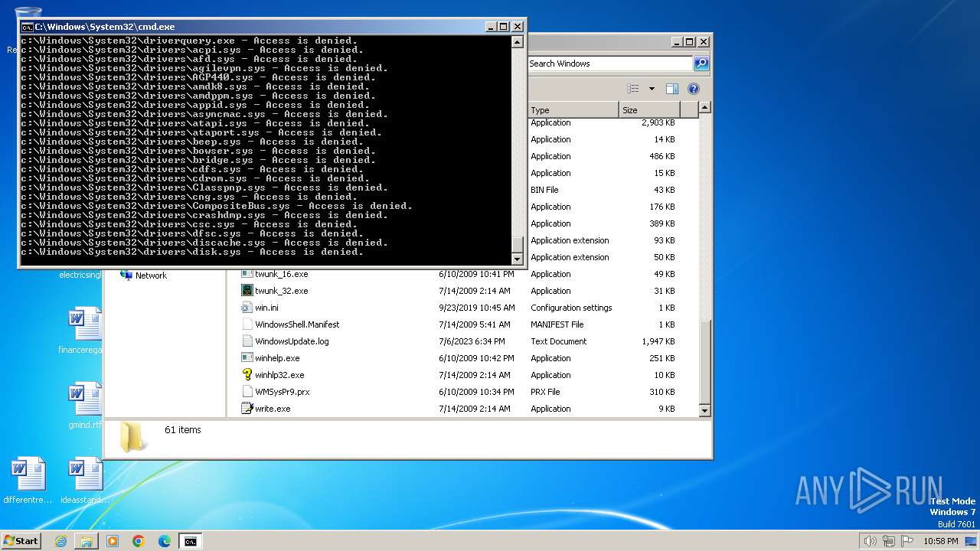
Task: Sort files by the Type column header
Action: 573,110
